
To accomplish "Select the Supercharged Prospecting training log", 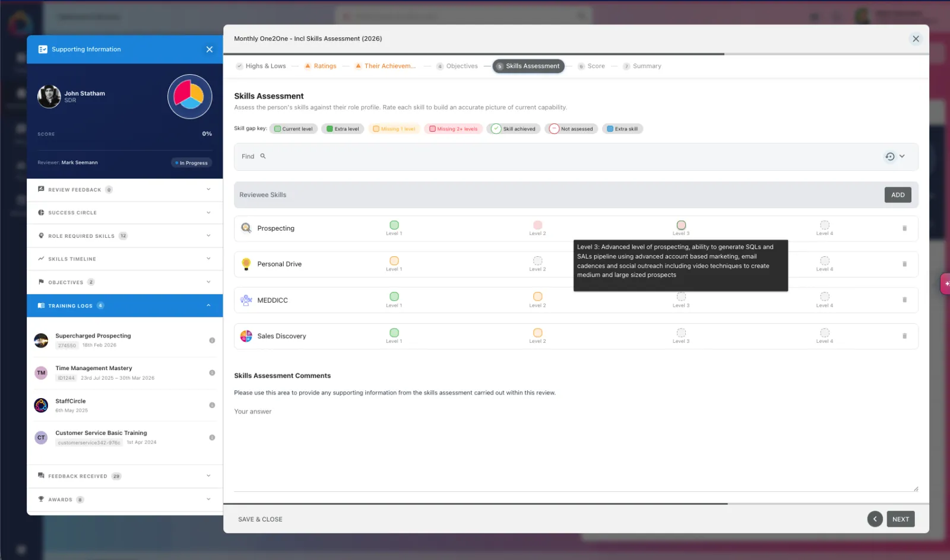I will (x=125, y=341).
